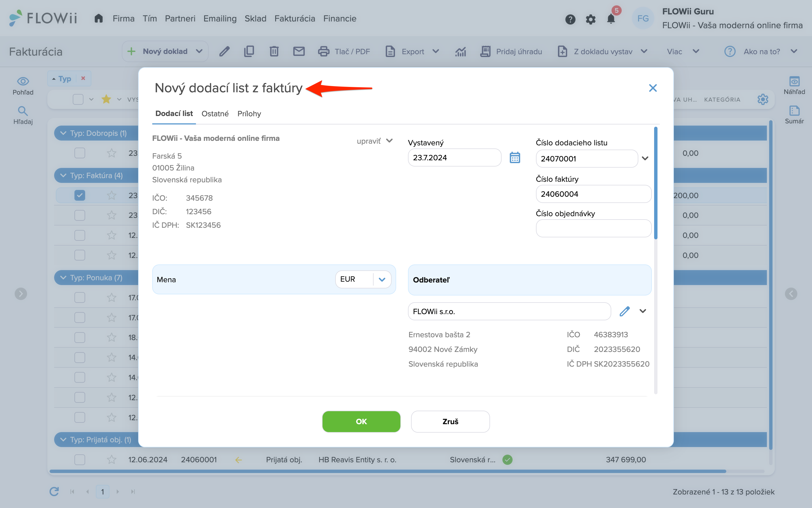Click the dialog vertical scrollbar

pyautogui.click(x=656, y=183)
